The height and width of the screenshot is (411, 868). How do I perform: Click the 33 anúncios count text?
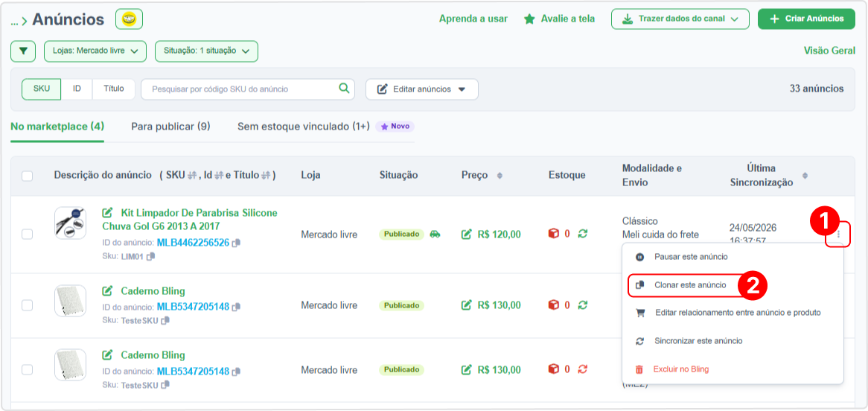(817, 89)
